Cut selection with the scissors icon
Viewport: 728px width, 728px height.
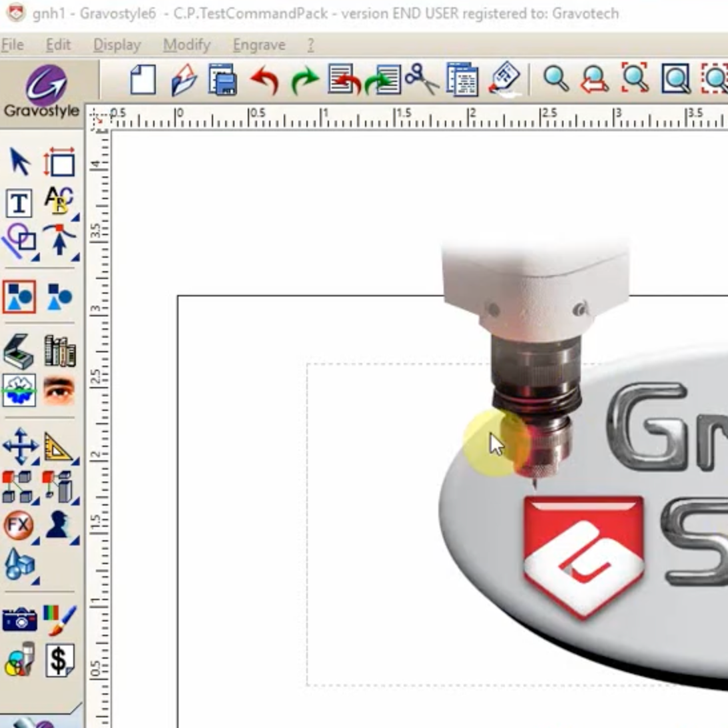pyautogui.click(x=422, y=79)
